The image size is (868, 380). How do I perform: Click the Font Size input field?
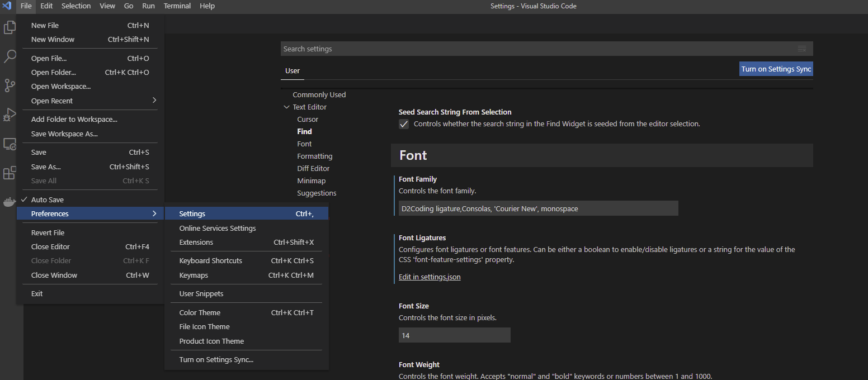click(x=454, y=335)
